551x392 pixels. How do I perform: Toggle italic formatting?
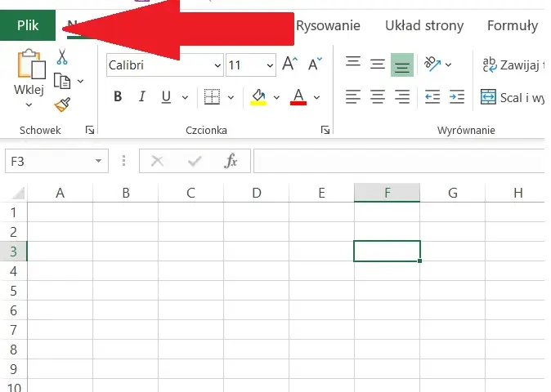tap(142, 96)
